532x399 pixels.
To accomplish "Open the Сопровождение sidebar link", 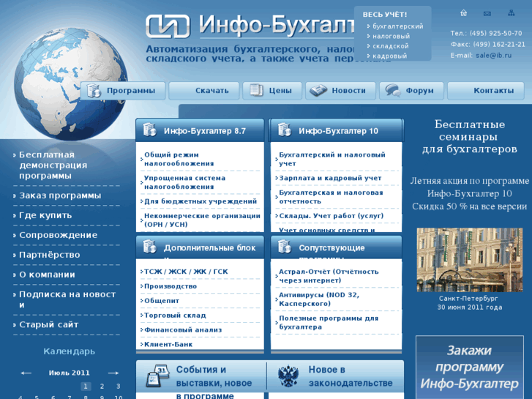I will pyautogui.click(x=59, y=235).
